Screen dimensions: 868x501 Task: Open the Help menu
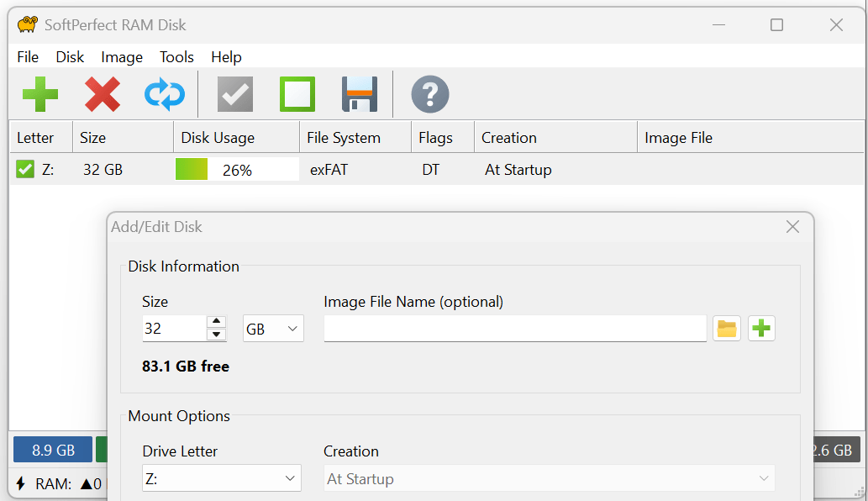tap(226, 57)
